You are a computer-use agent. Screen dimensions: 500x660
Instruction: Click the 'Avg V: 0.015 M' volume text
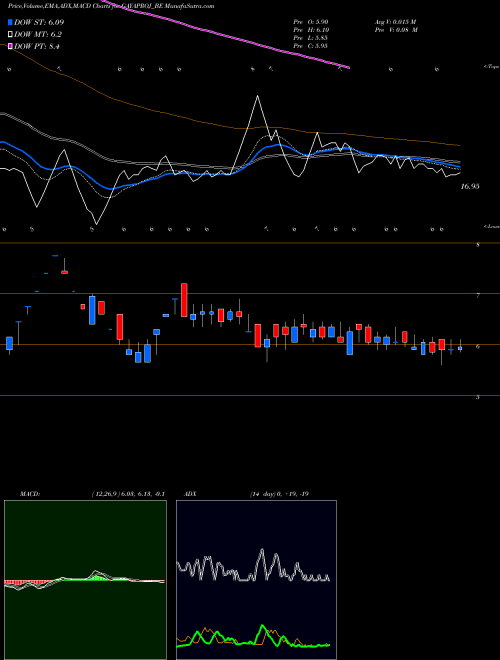pyautogui.click(x=396, y=22)
